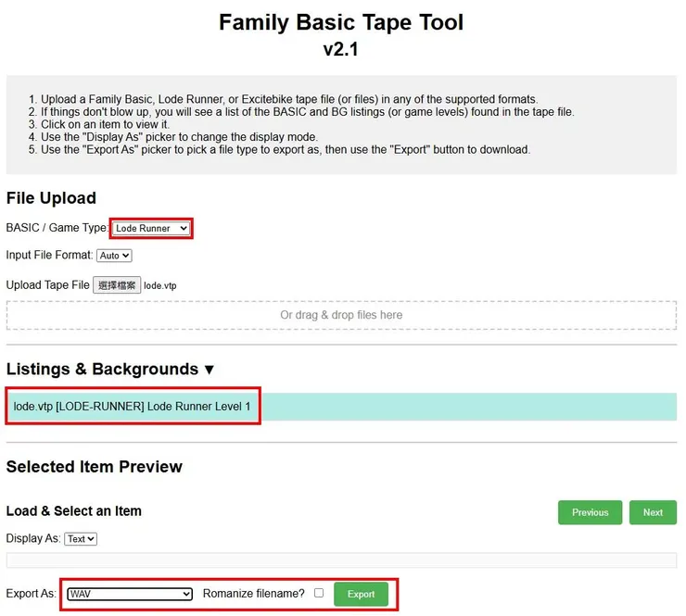Click the "Romanize filename?" label text
The width and height of the screenshot is (686, 616).
coord(253,594)
